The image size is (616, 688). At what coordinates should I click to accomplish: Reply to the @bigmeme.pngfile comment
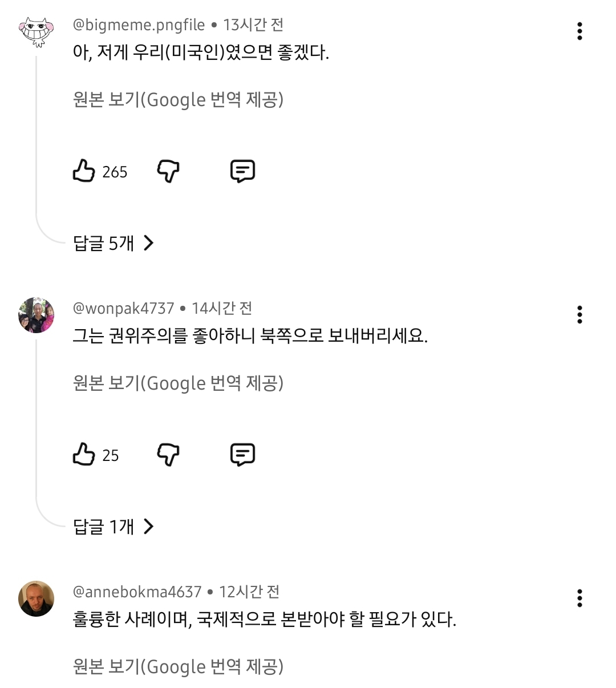coord(242,171)
